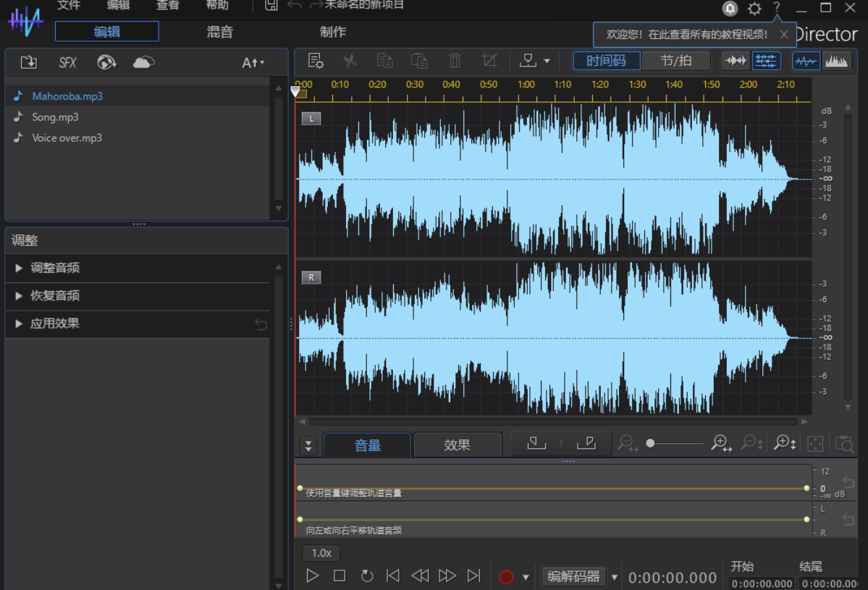Select Song.mp3 in the media library
This screenshot has width=868, height=590.
point(55,117)
